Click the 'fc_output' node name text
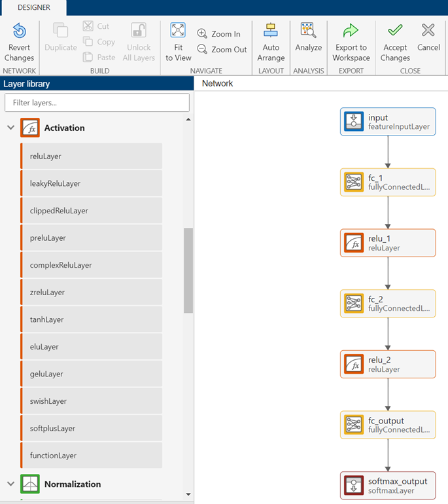 (386, 421)
